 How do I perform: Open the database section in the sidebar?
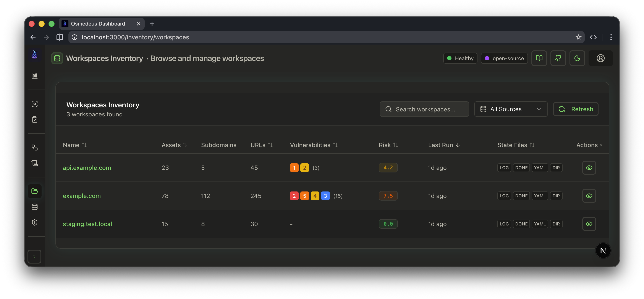click(x=34, y=207)
